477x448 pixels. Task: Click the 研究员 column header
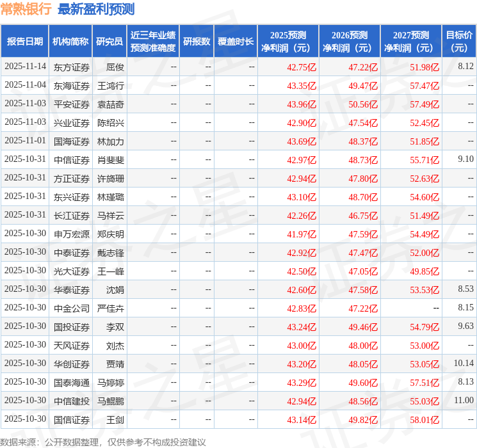tap(109, 41)
